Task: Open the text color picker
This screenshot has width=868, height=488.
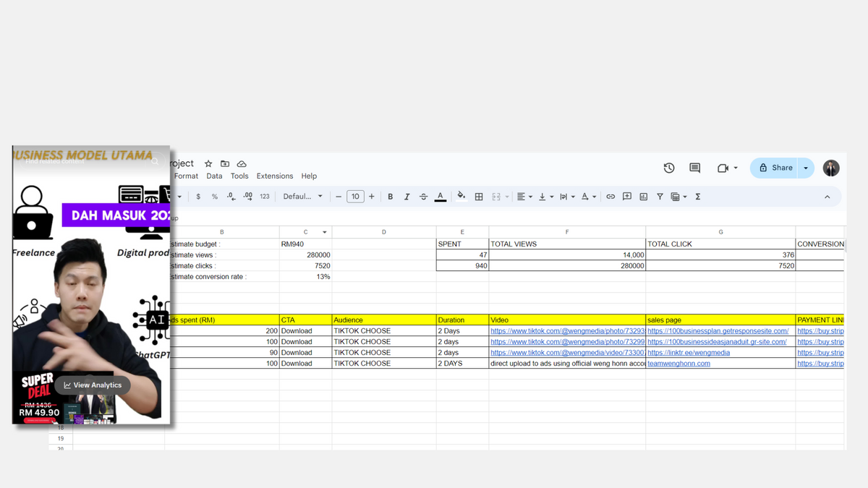Action: click(440, 197)
